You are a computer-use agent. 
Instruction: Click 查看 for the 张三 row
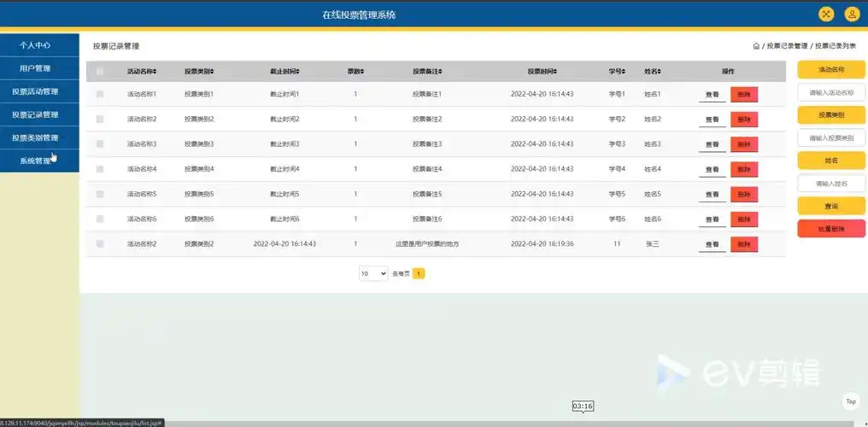712,245
